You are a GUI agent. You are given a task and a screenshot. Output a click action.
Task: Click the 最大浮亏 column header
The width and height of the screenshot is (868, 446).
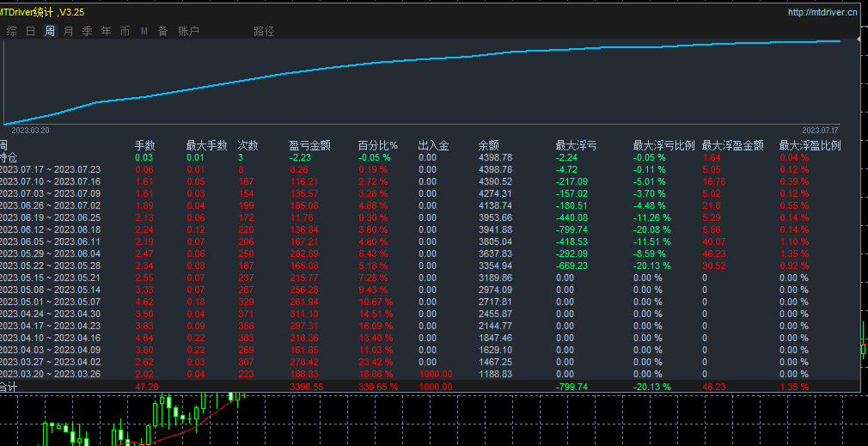pos(577,145)
